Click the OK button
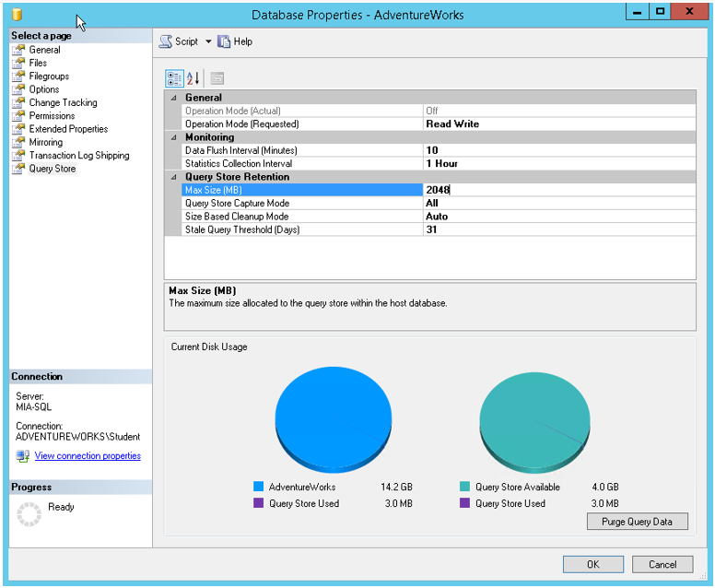The image size is (715, 588). (x=592, y=564)
